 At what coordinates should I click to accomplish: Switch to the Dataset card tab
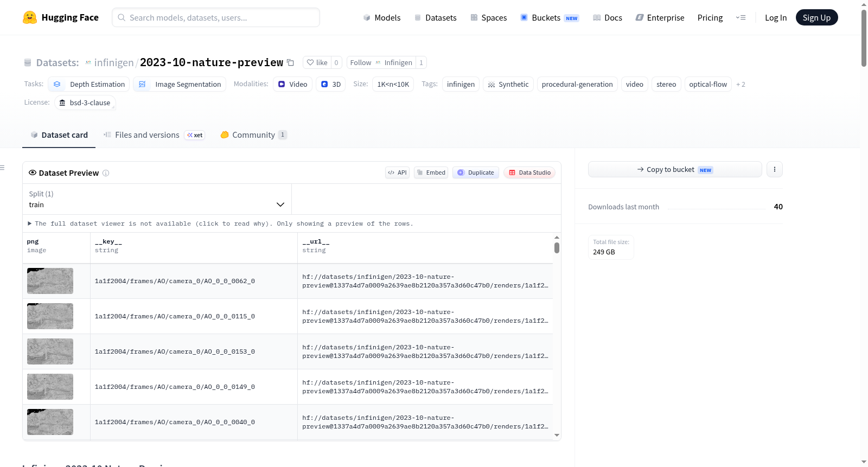point(59,135)
